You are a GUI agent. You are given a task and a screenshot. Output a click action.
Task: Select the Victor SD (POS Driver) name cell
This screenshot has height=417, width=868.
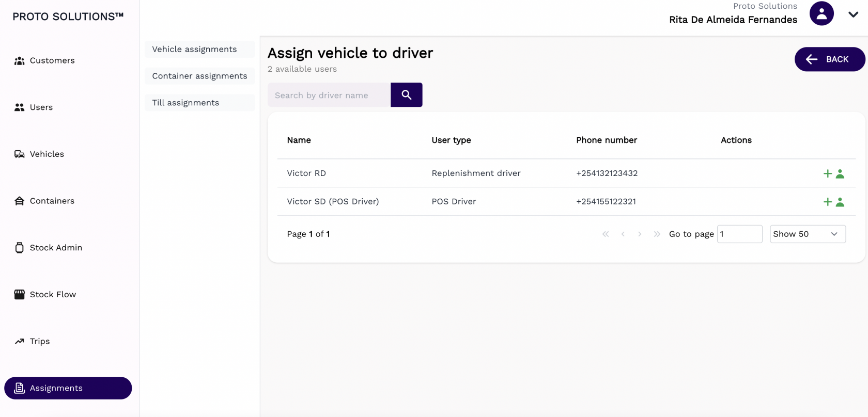333,201
